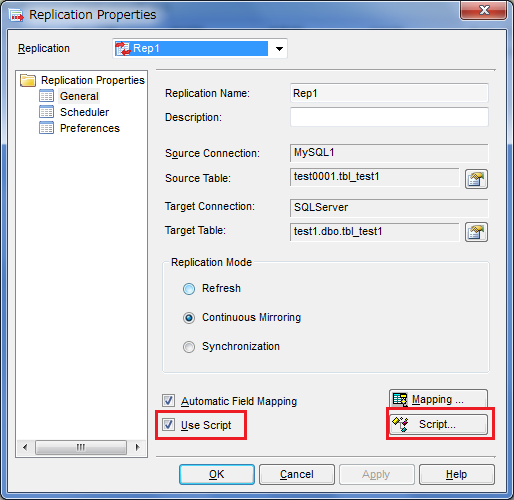Image resolution: width=514 pixels, height=500 pixels.
Task: Select the Refresh replication mode
Action: [x=189, y=289]
